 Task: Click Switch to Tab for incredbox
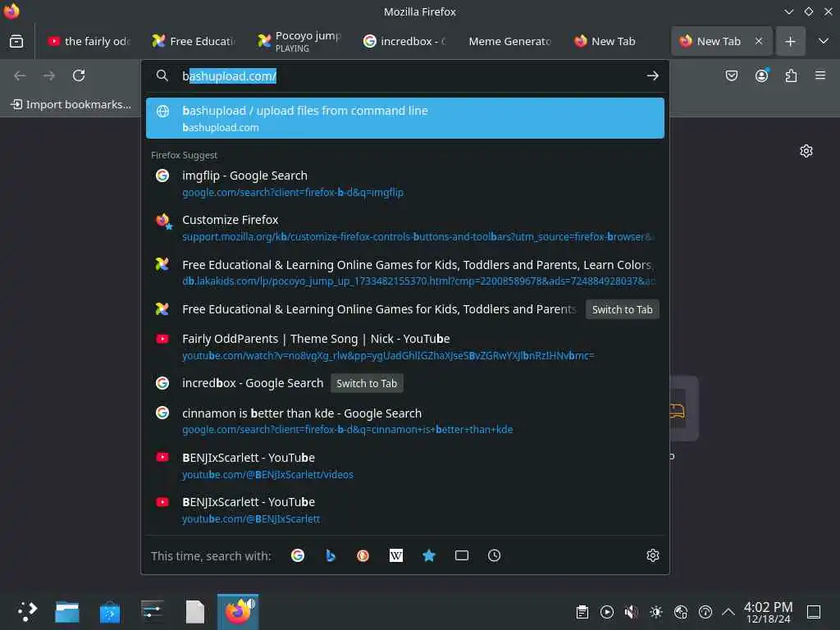pos(367,383)
